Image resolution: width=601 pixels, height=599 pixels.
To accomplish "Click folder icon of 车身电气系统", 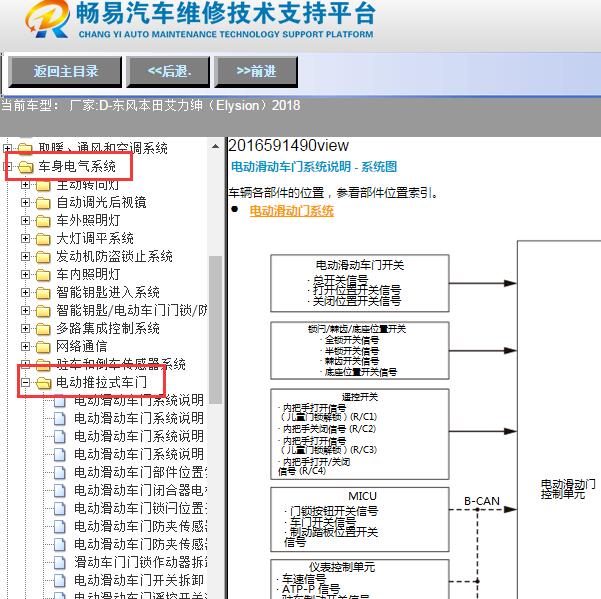I will point(25,167).
